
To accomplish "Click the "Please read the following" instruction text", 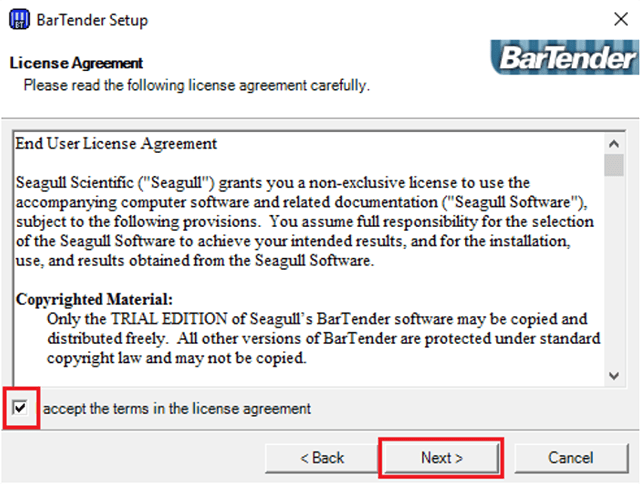I will [197, 86].
